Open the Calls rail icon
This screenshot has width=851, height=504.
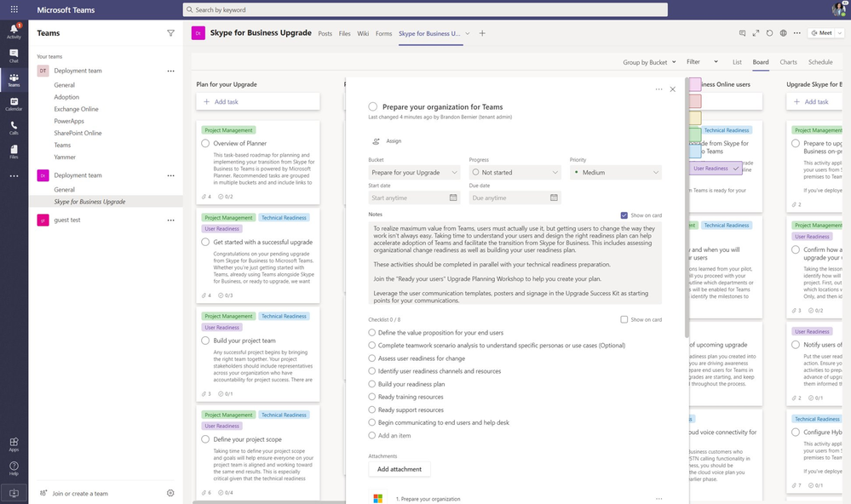(x=14, y=128)
